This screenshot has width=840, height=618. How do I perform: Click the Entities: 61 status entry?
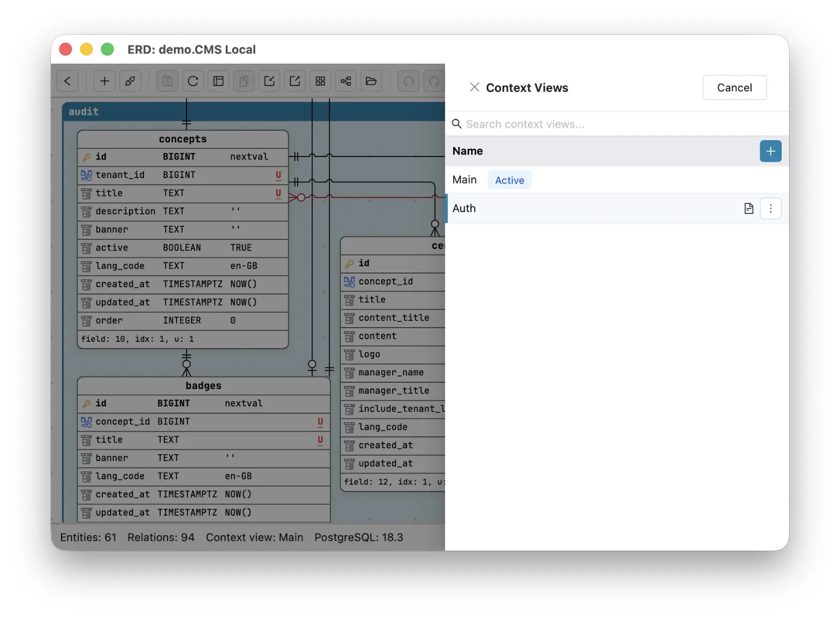pos(88,538)
